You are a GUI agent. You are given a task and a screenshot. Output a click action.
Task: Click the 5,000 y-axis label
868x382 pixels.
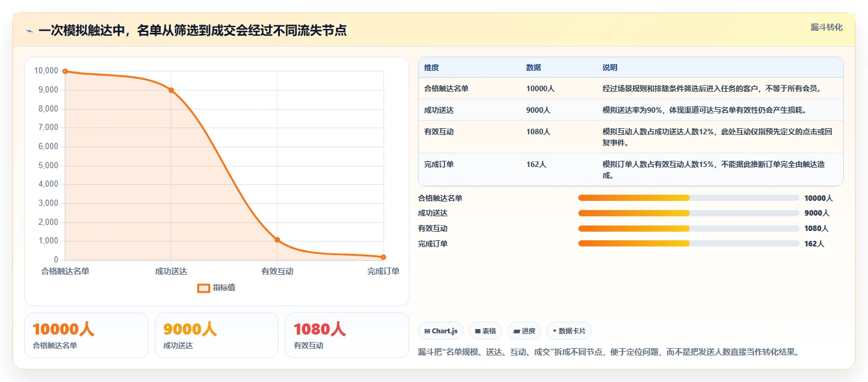click(48, 166)
